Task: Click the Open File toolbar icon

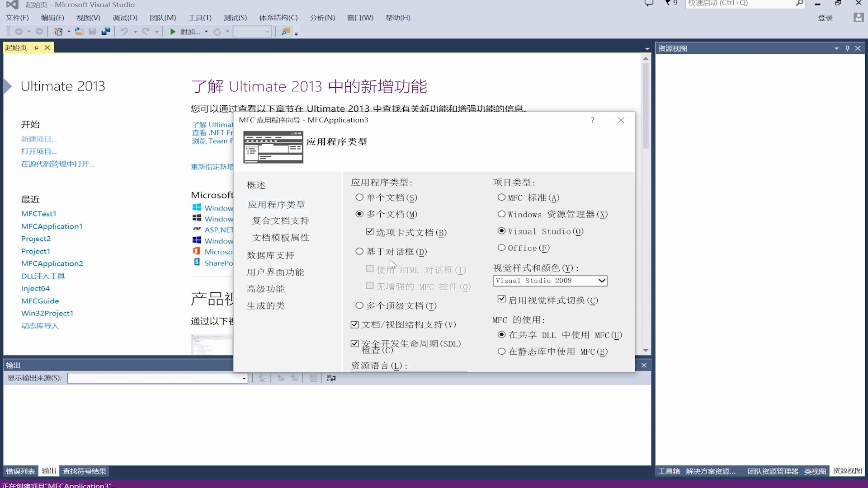Action: [79, 32]
